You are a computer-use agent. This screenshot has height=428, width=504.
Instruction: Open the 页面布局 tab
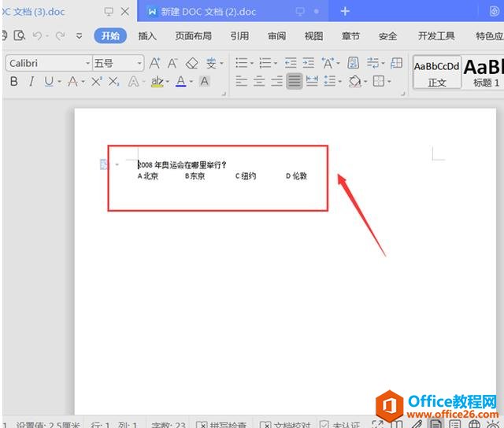tap(194, 36)
